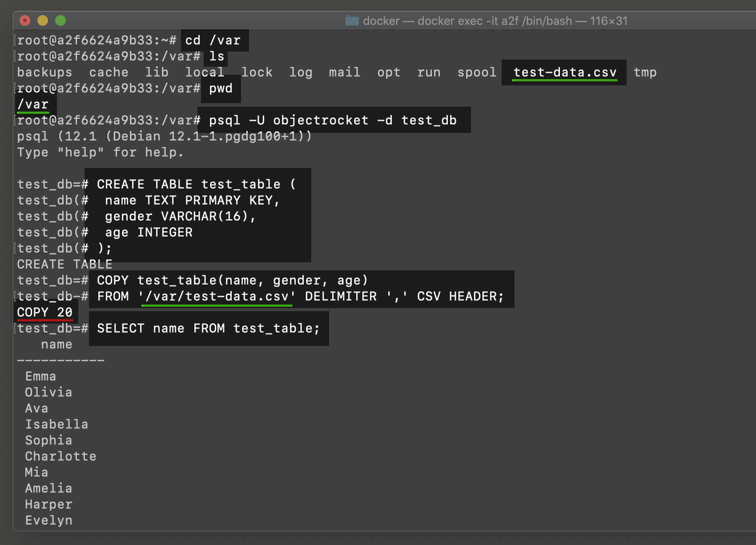Click the yellow minimize circle
756x545 pixels.
[x=42, y=20]
